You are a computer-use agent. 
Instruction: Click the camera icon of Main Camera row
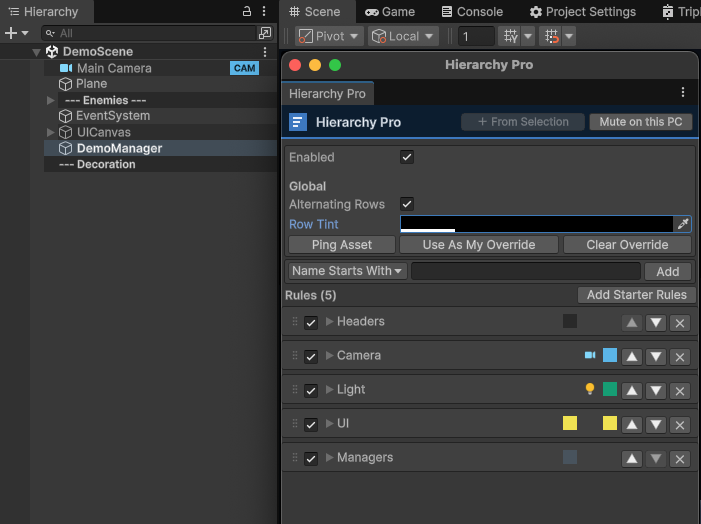click(x=66, y=68)
